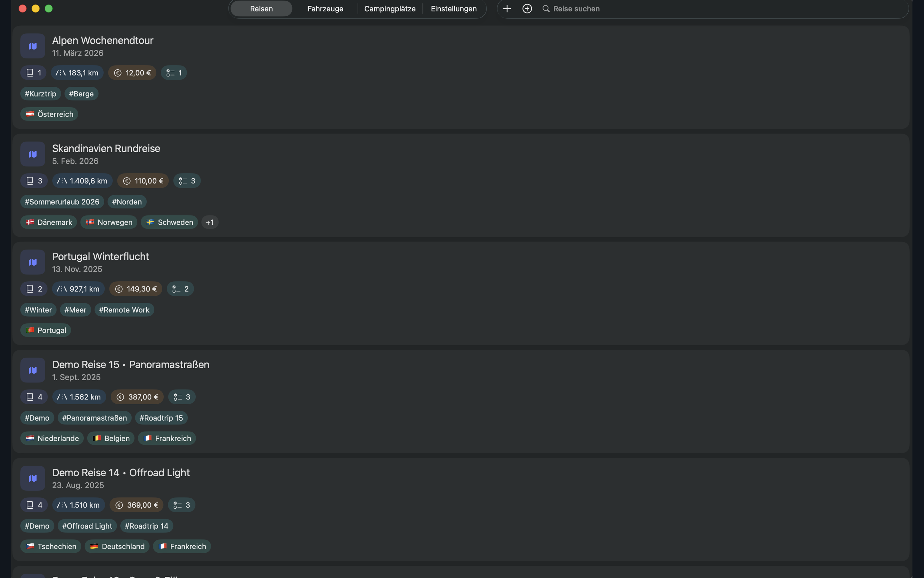This screenshot has width=924, height=578.
Task: Click the 927,1 km distance badge
Action: coord(78,289)
